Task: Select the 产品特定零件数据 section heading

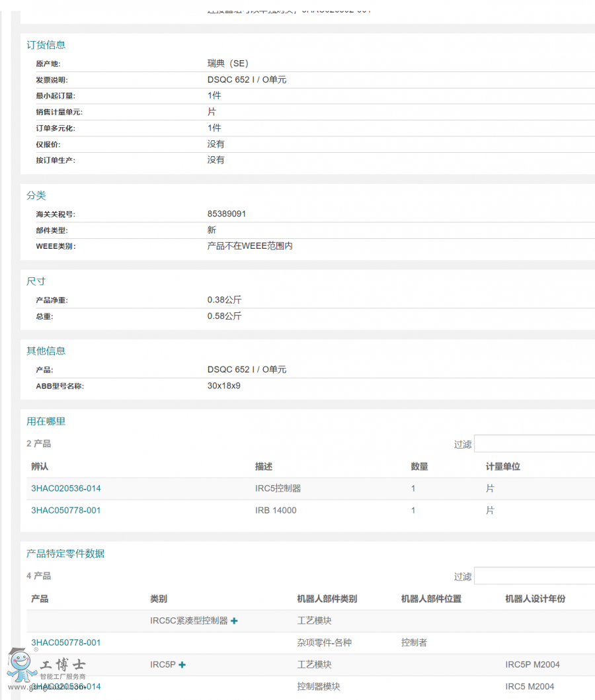Action: pos(63,554)
